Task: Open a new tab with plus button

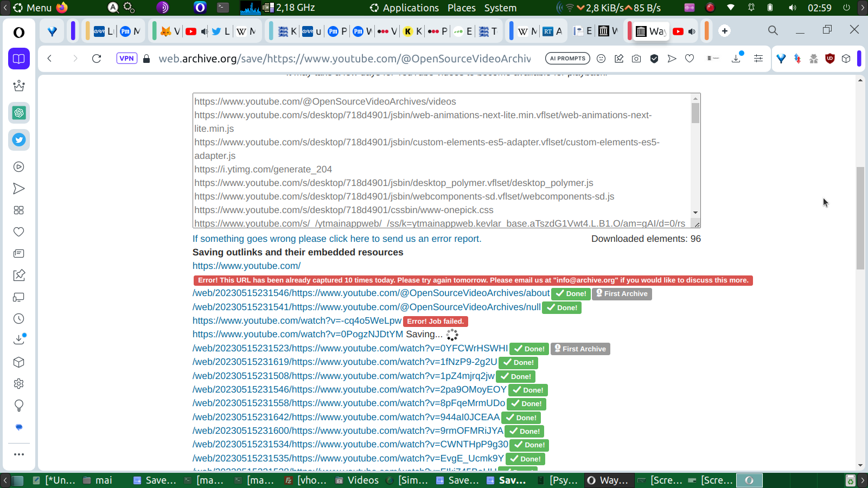Action: (x=725, y=31)
